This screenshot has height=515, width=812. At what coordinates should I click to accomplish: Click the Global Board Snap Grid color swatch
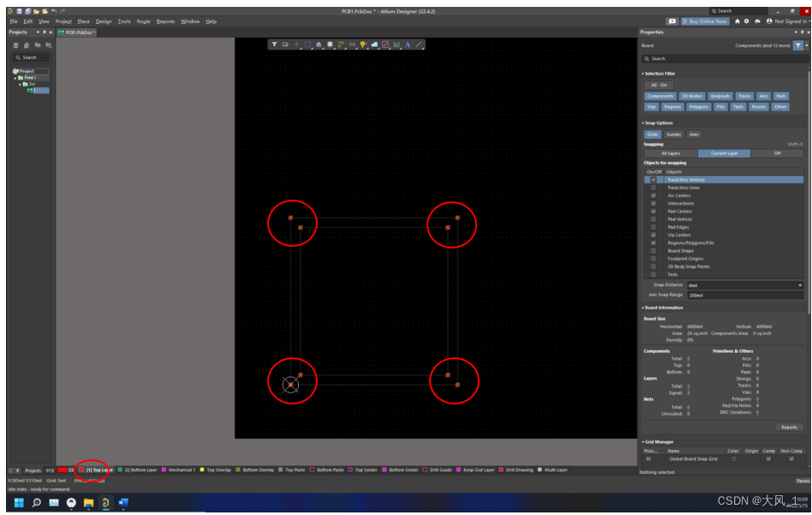(733, 459)
